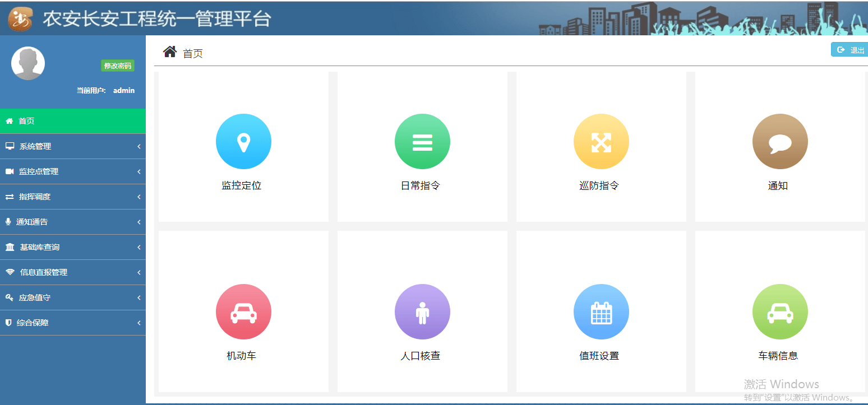Open the 监控定位 map pin icon
This screenshot has height=405, width=868.
point(243,142)
